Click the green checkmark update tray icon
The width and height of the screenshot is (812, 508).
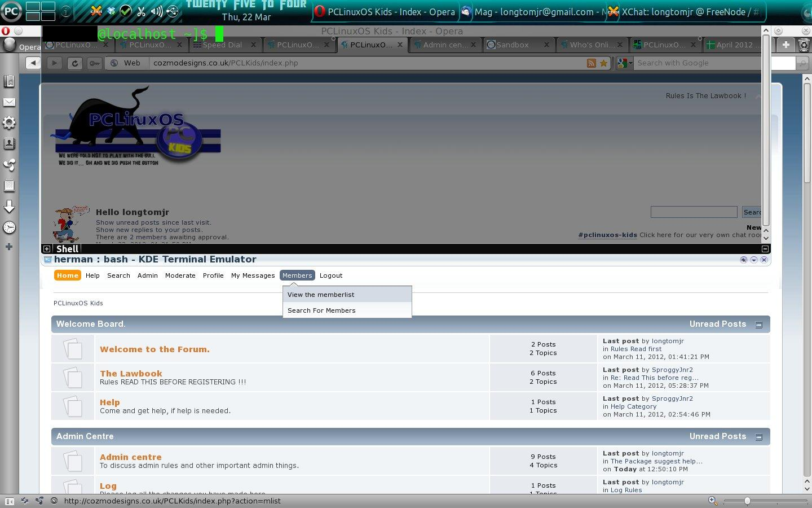click(126, 11)
